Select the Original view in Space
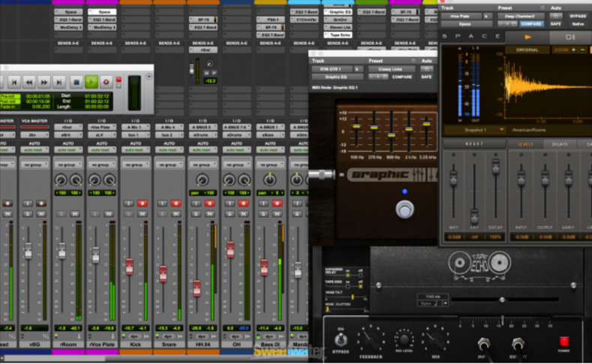This screenshot has height=364, width=592. [x=527, y=50]
